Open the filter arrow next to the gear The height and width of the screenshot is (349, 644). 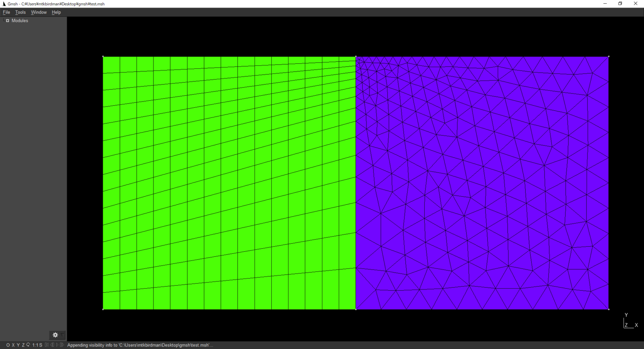coord(62,335)
